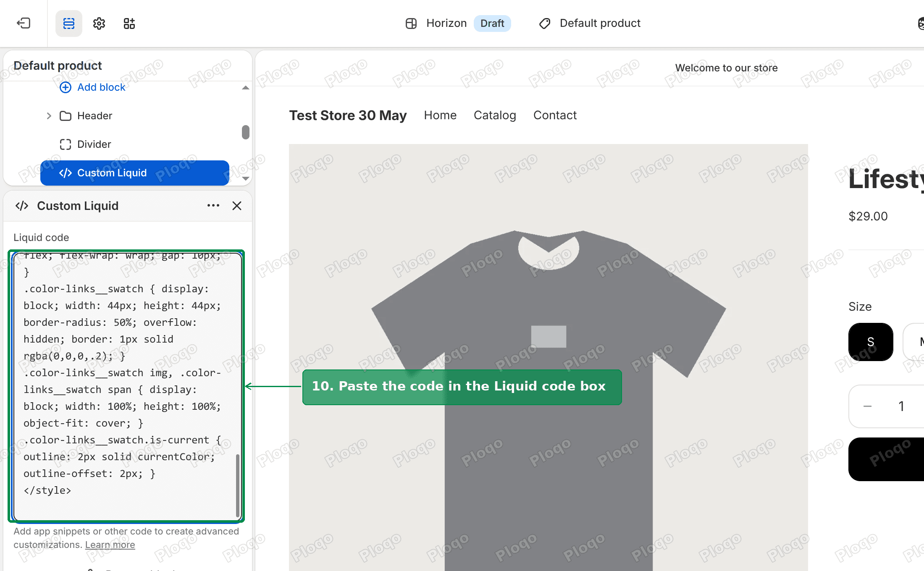The width and height of the screenshot is (924, 571).
Task: Click the sidebar tree scroll-down arrow
Action: pyautogui.click(x=246, y=178)
